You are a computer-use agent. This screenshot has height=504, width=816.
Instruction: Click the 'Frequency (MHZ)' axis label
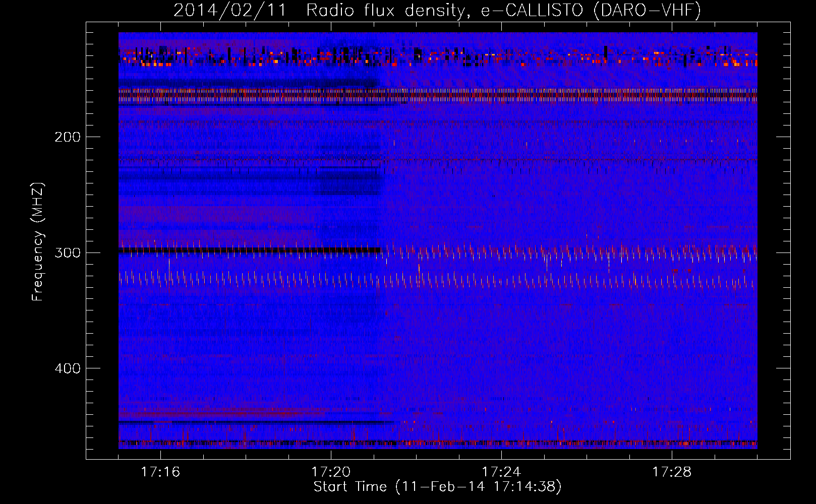pyautogui.click(x=38, y=241)
